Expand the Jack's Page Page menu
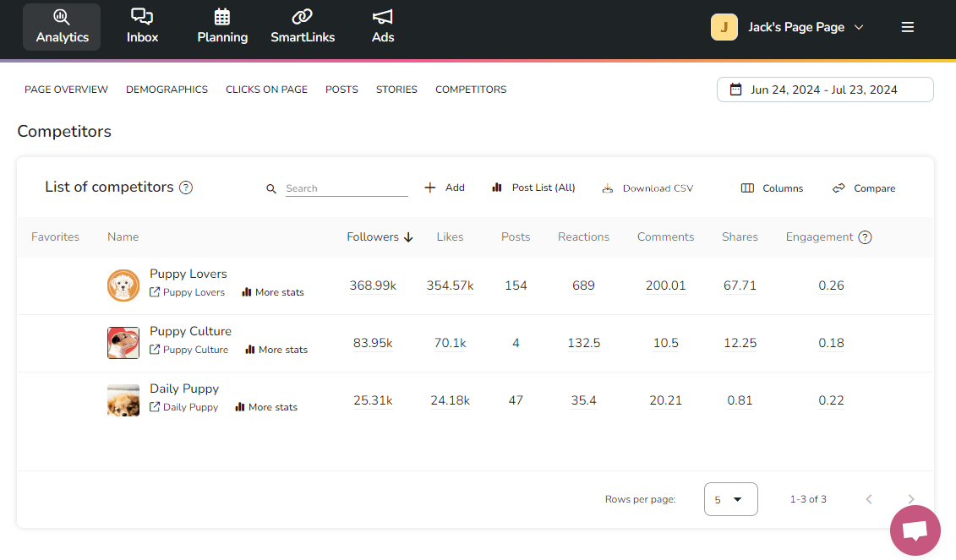The width and height of the screenshot is (956, 560). (x=860, y=26)
